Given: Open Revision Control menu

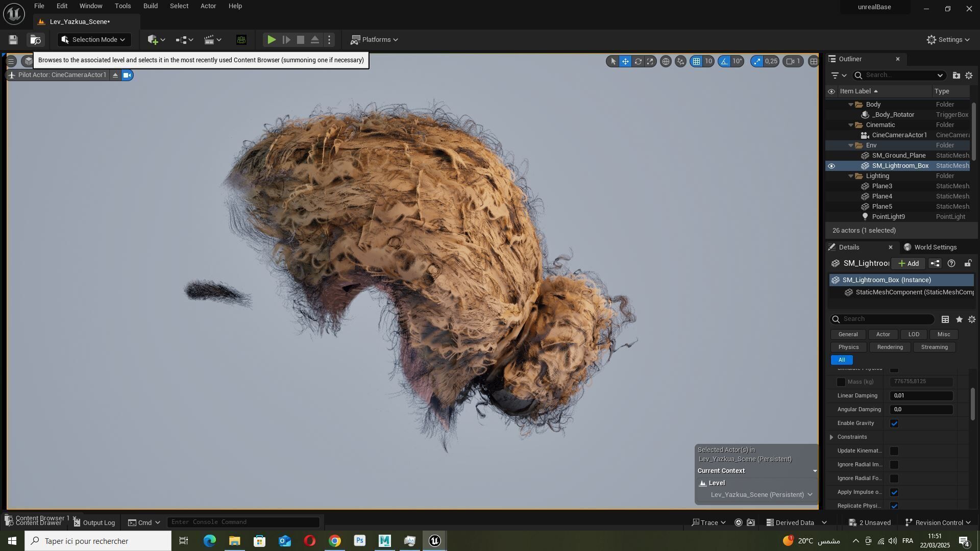Looking at the screenshot, I should pos(938,522).
